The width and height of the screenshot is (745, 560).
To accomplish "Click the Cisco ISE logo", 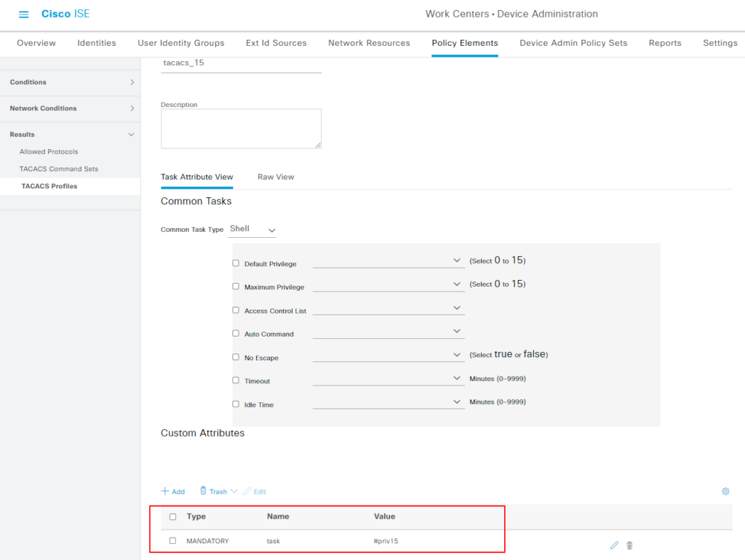I will click(65, 15).
